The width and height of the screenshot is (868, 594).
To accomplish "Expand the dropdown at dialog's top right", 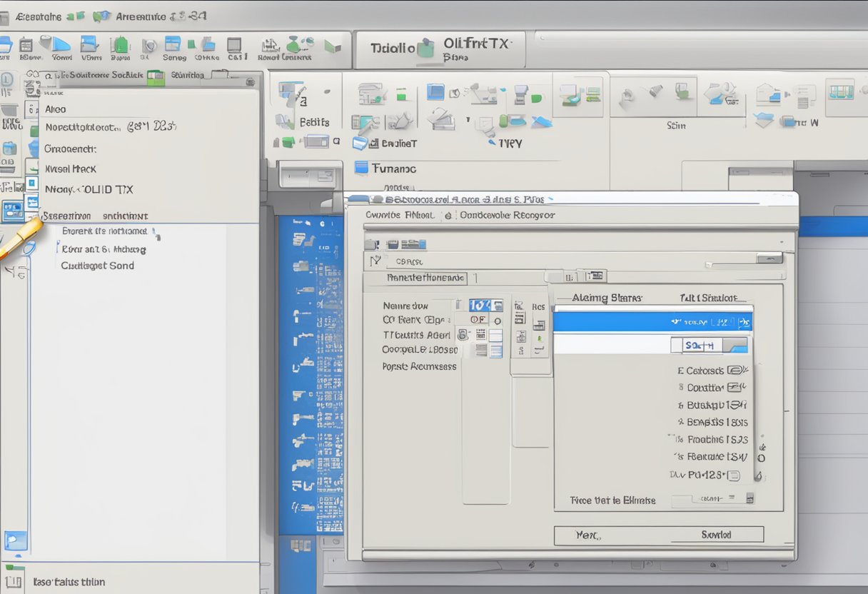I will pos(769,258).
